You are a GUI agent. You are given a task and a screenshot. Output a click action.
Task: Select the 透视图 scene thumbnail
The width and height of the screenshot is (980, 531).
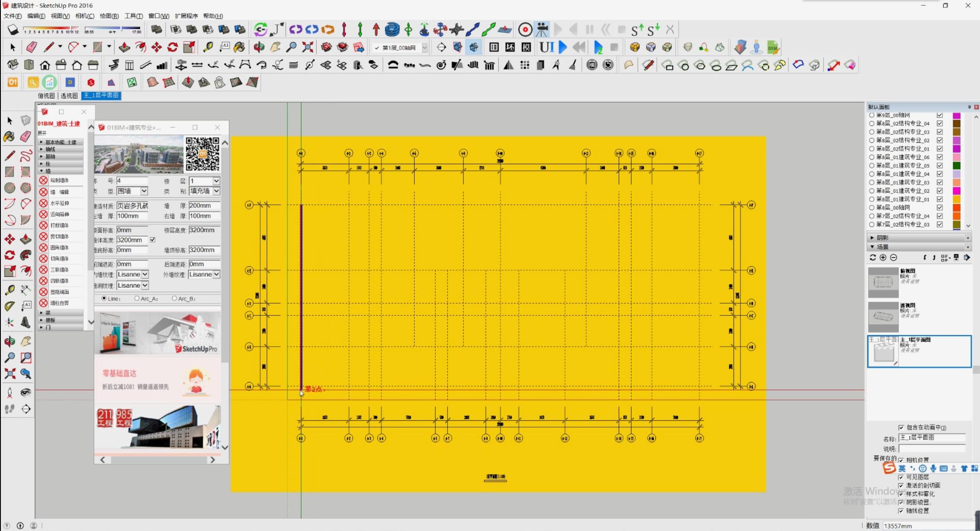[x=883, y=317]
